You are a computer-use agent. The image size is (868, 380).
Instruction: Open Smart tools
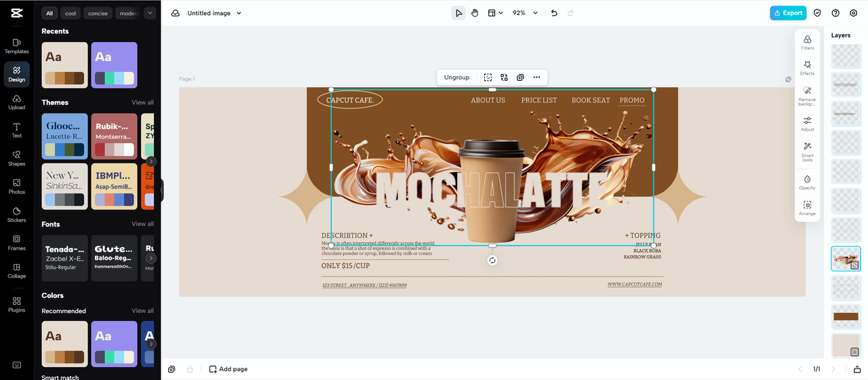(x=807, y=151)
